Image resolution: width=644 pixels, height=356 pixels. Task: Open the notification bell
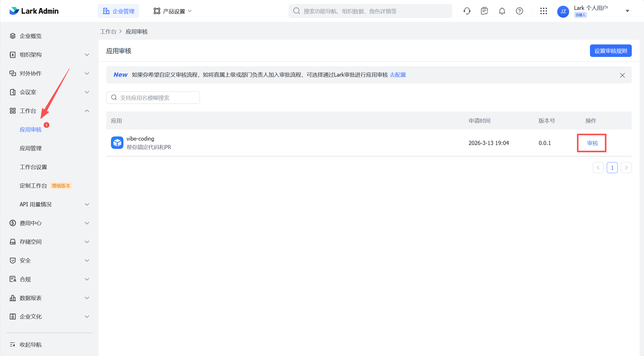tap(502, 11)
